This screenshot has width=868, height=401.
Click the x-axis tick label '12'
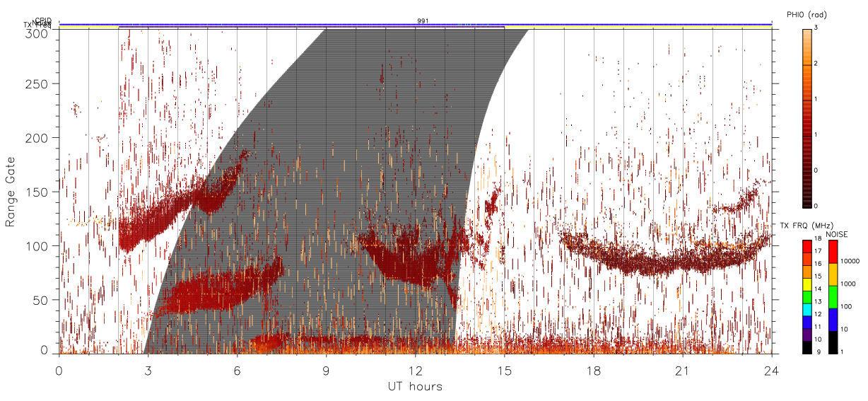point(415,370)
